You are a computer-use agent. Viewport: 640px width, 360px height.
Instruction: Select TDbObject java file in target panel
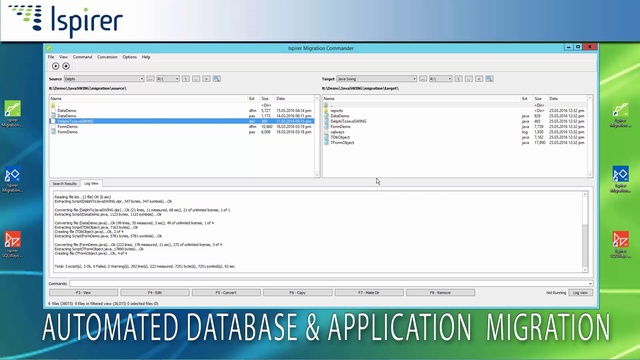[455, 137]
